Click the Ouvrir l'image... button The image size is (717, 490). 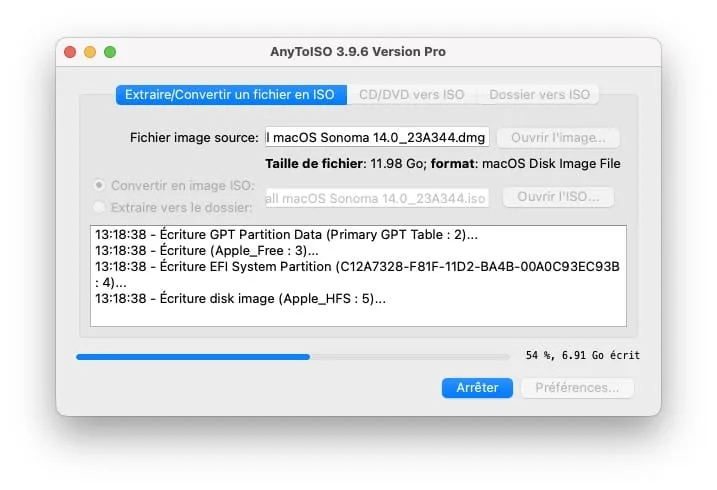(x=558, y=138)
